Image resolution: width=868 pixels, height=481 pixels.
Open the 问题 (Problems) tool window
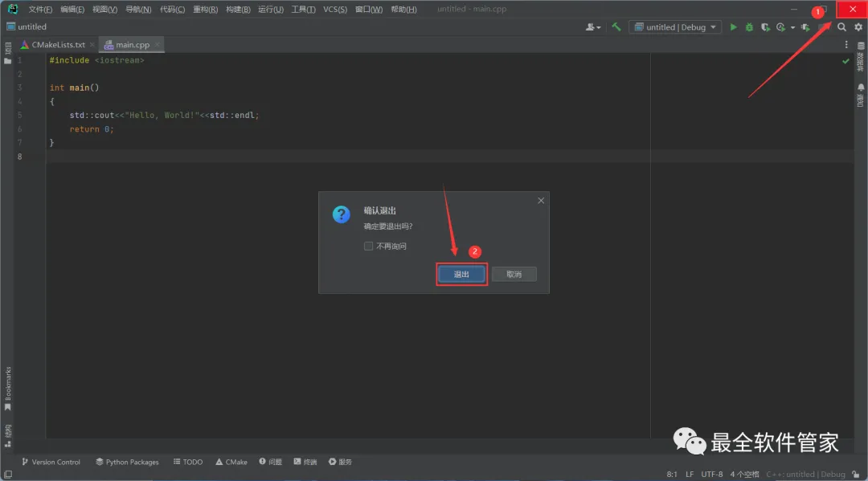click(x=271, y=462)
